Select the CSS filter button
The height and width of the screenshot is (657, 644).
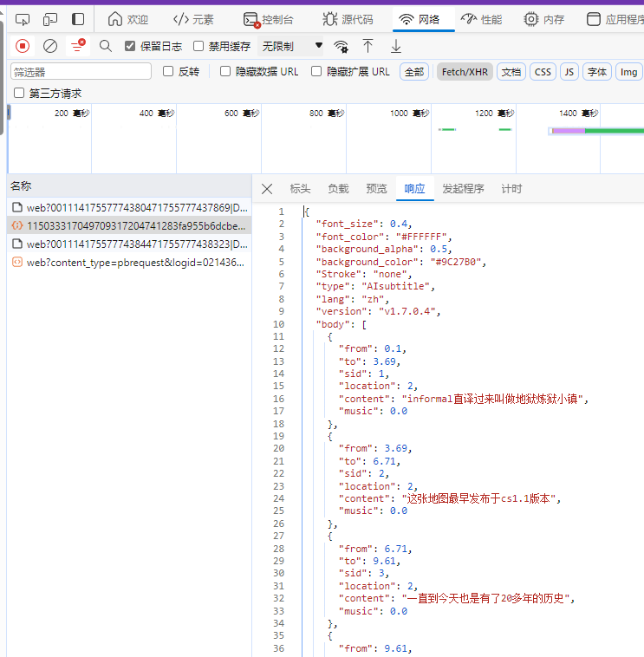pos(543,72)
